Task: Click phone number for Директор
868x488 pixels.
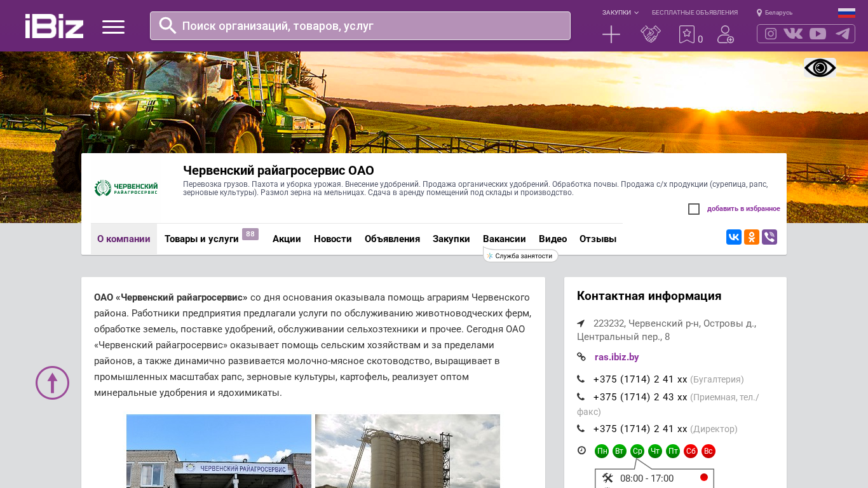Action: point(641,429)
